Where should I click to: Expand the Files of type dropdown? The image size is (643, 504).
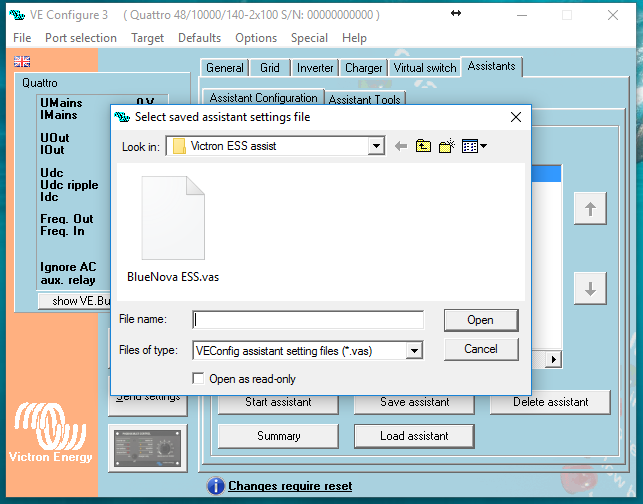pyautogui.click(x=414, y=351)
